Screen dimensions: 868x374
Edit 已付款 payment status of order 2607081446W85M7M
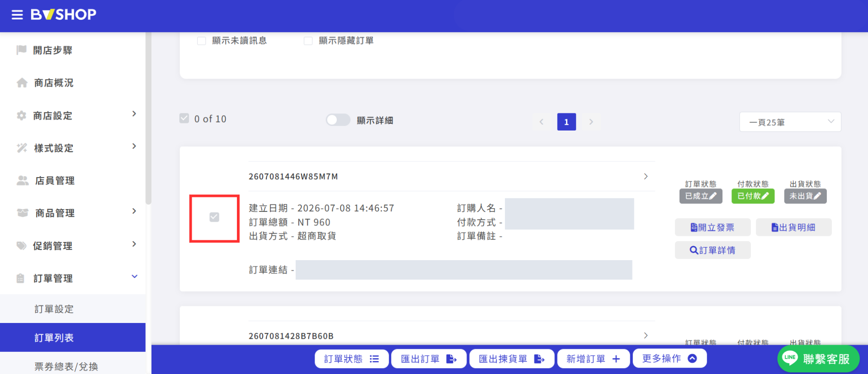coord(753,196)
